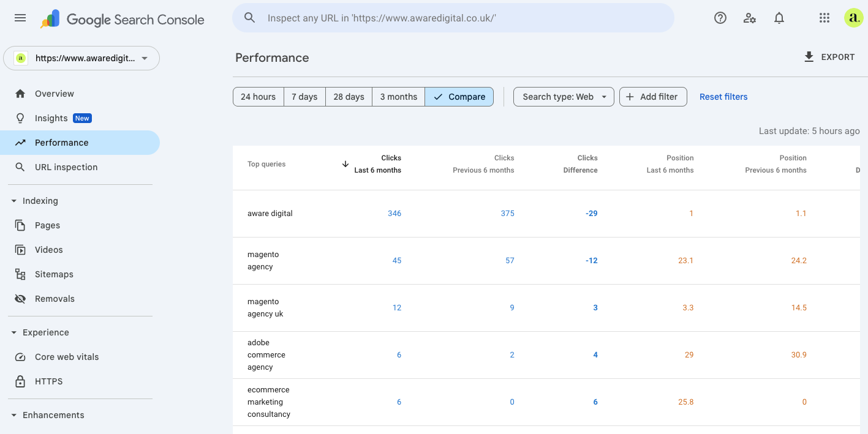Open the 'aware digital' query row
Viewport: 868px width, 434px height.
(546, 214)
